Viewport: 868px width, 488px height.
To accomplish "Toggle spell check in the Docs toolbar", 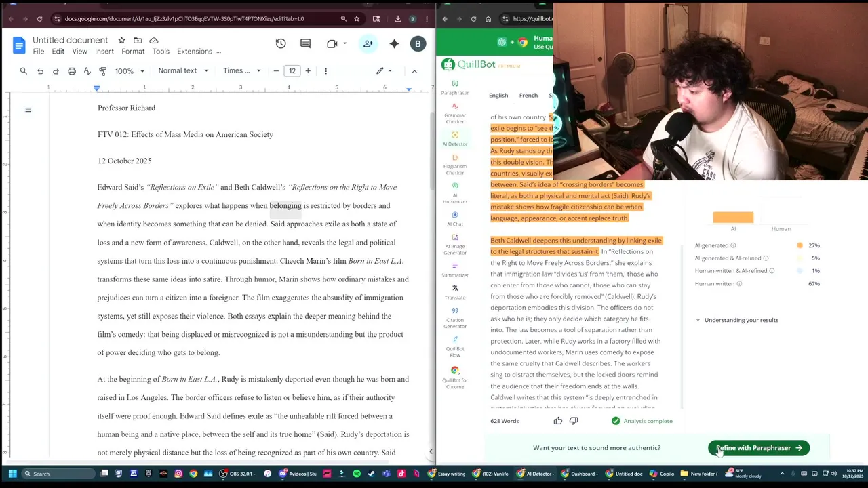I will click(87, 70).
